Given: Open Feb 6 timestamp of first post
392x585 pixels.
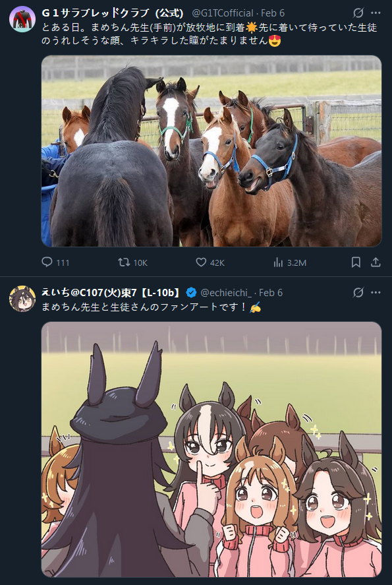Looking at the screenshot, I should click(273, 13).
